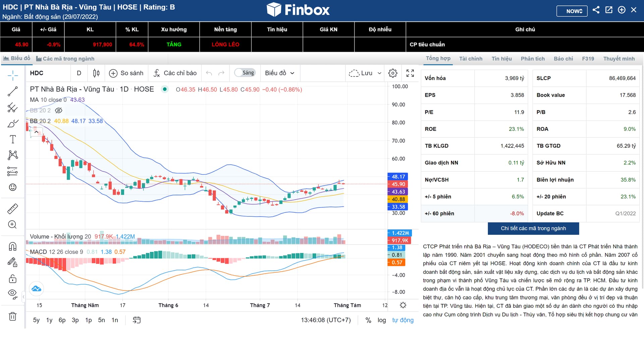
Task: Open the NOW date selector dropdown
Action: point(572,11)
